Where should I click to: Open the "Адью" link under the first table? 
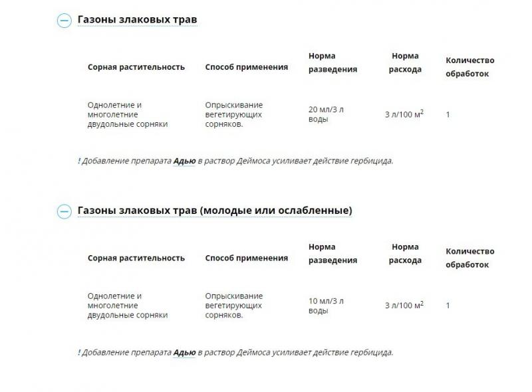point(184,161)
